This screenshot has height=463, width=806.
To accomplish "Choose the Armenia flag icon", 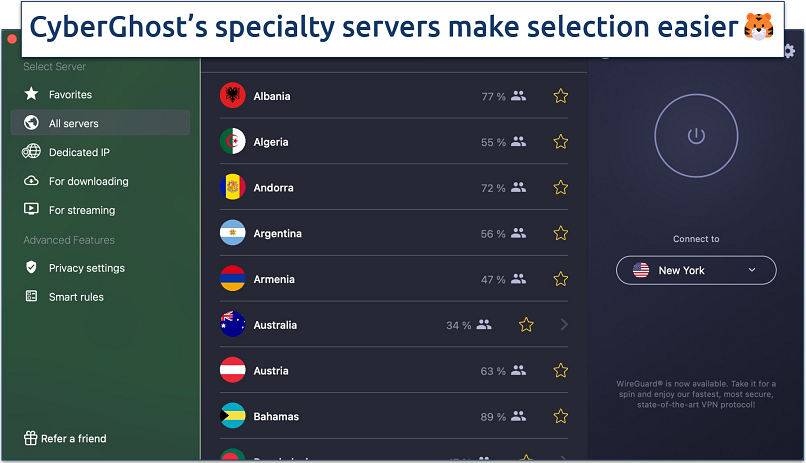I will (x=233, y=279).
